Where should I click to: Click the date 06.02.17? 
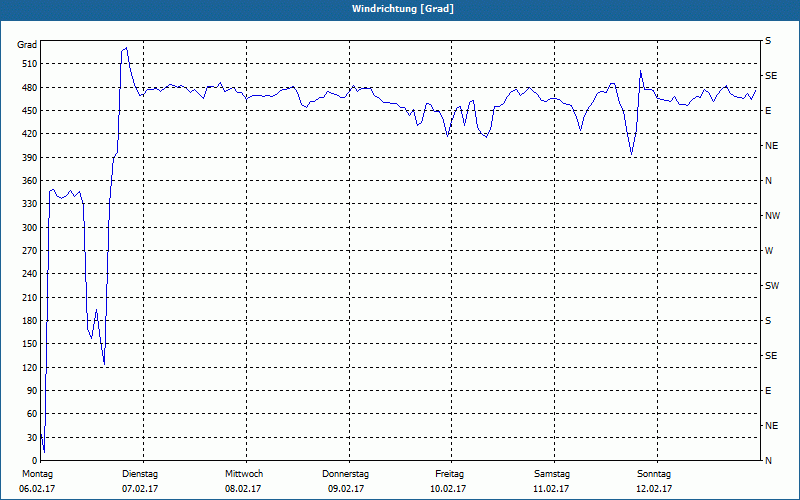coord(37,489)
